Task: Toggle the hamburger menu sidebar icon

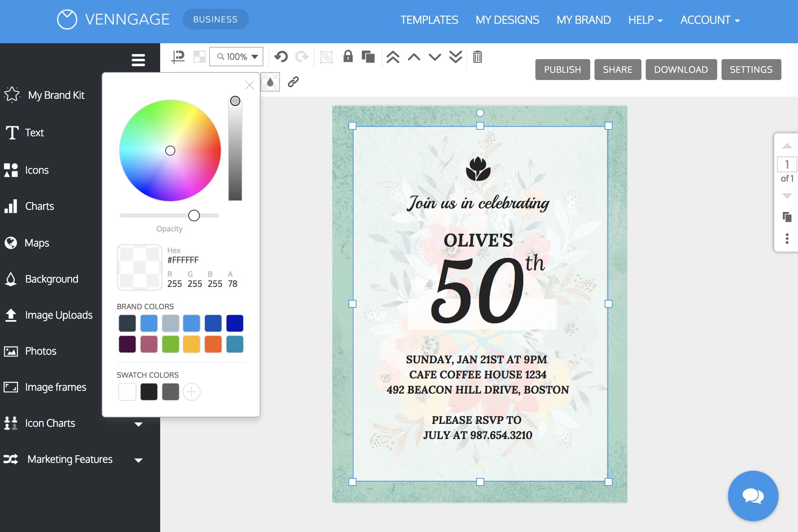Action: point(138,59)
